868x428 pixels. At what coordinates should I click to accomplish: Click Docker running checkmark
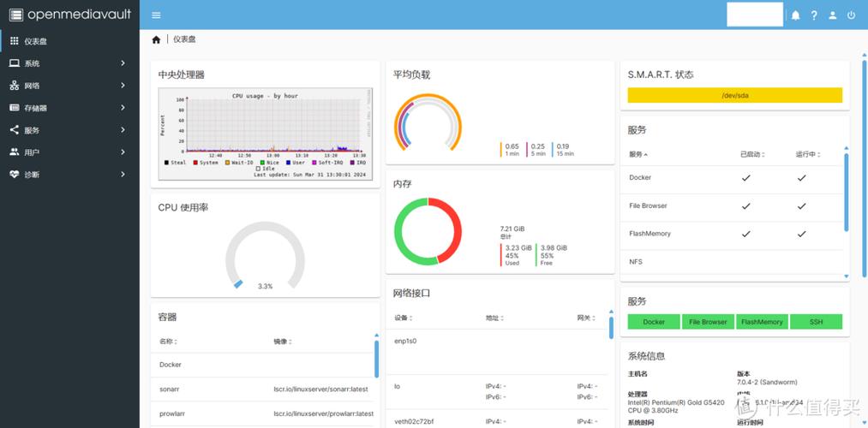801,178
